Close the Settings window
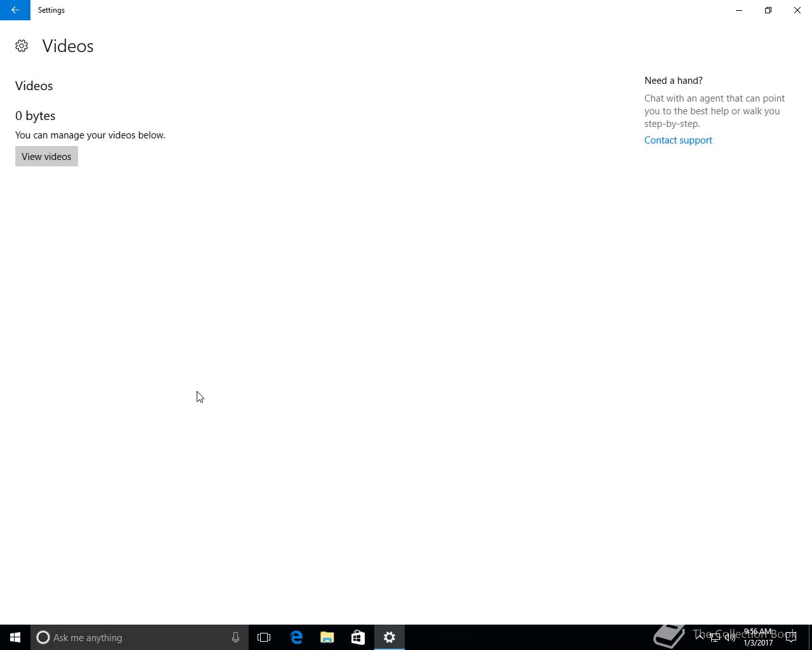 (x=797, y=10)
